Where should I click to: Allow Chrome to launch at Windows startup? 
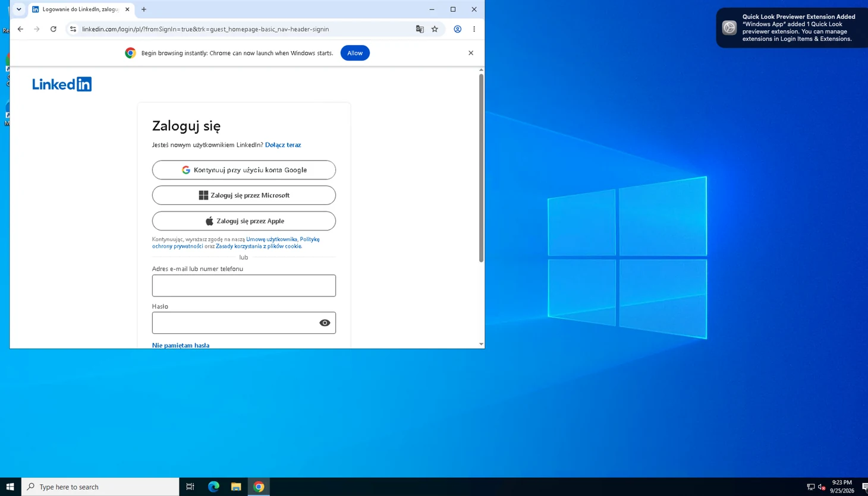355,53
